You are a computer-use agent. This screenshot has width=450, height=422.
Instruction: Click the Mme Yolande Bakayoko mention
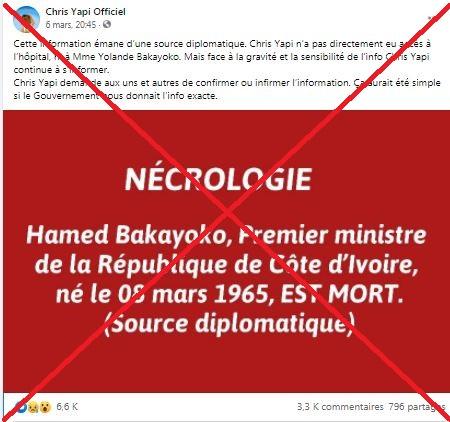click(126, 57)
